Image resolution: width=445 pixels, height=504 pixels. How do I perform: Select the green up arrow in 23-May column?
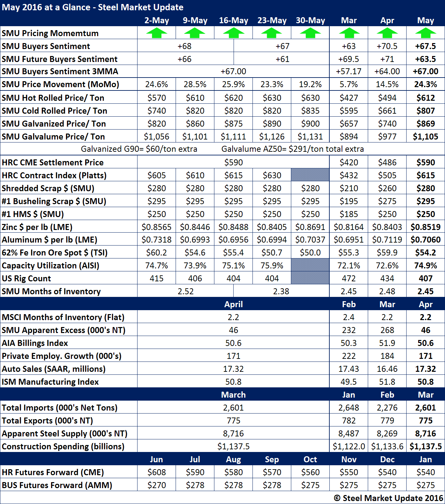pos(272,33)
